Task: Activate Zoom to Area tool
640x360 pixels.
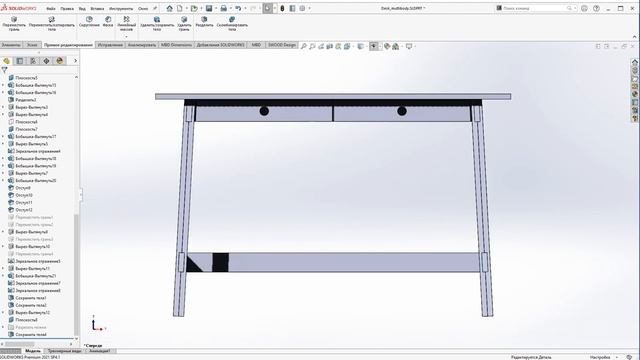Action: (312, 47)
